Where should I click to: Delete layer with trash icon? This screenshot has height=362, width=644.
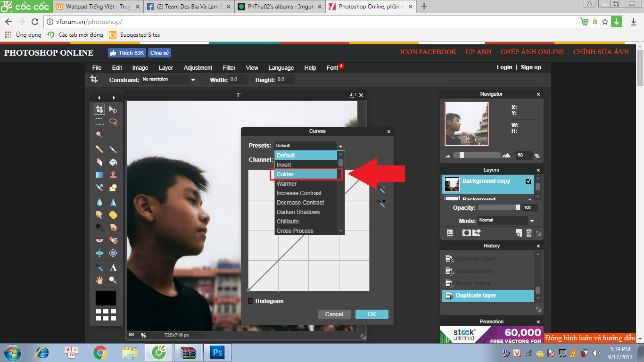pos(529,233)
